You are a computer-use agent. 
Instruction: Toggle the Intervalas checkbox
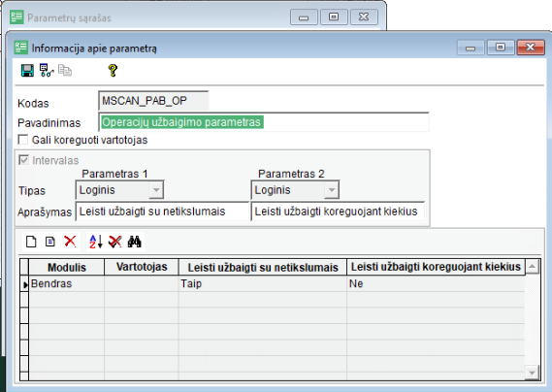pyautogui.click(x=23, y=160)
